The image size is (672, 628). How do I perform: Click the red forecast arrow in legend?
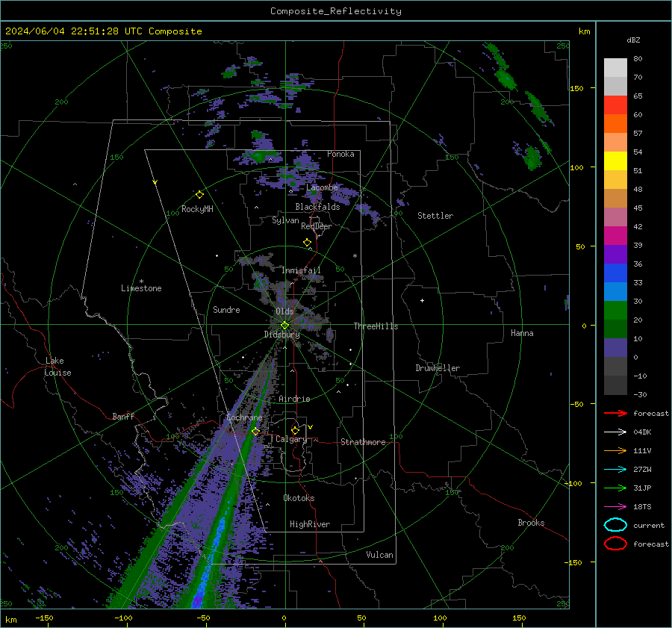point(615,413)
